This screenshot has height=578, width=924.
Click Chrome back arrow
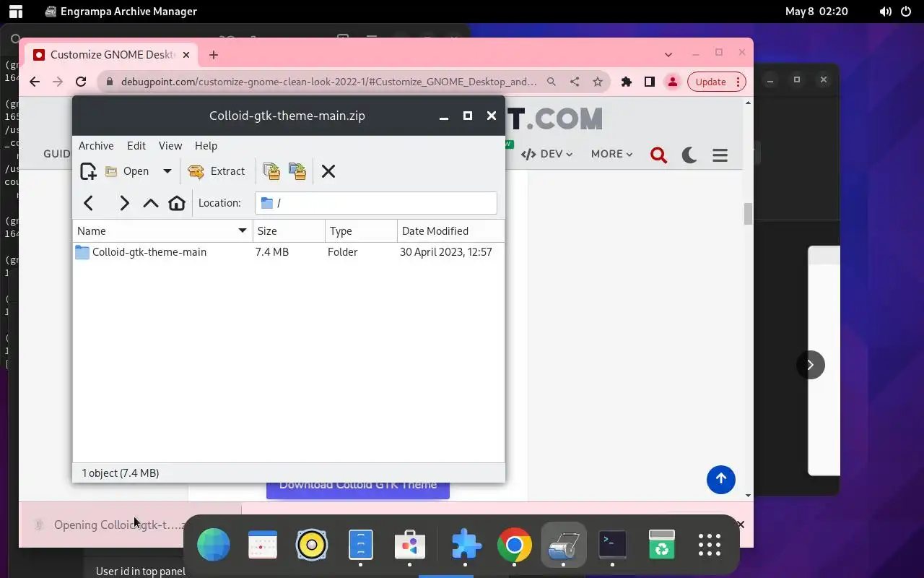tap(35, 82)
